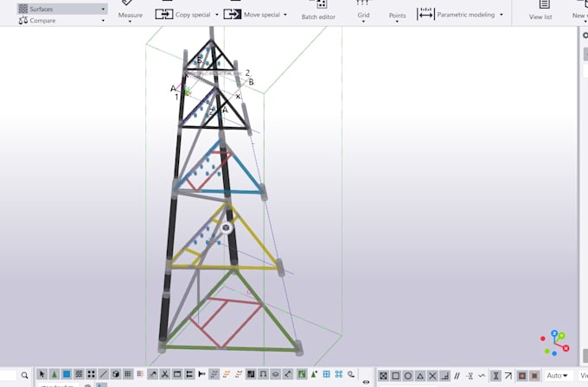The width and height of the screenshot is (588, 387).
Task: Click the first orange geometry snap icon
Action: click(522, 376)
